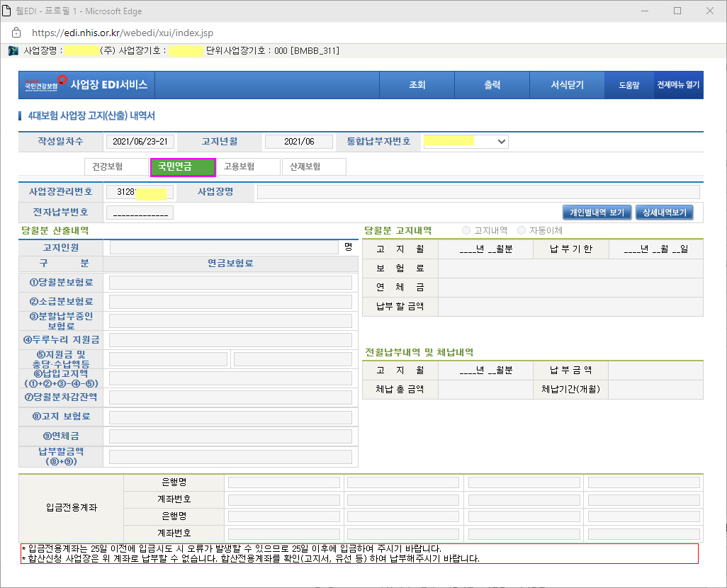This screenshot has width=727, height=588.
Task: Click the 서식닫기 menu button
Action: pyautogui.click(x=567, y=85)
